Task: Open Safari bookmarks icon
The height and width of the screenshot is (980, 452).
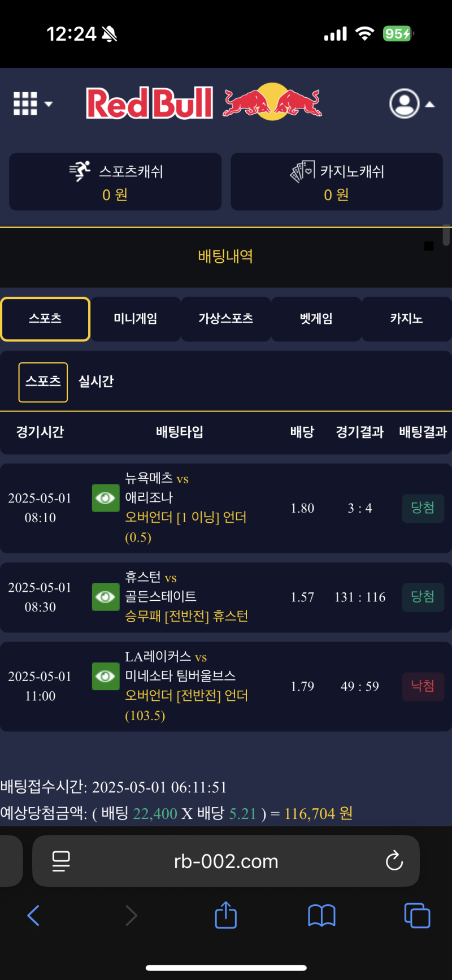Action: 321,915
